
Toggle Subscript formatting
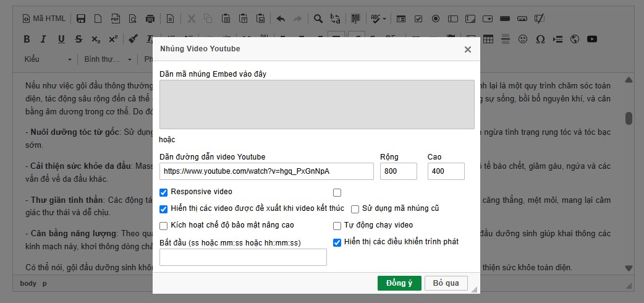[96, 39]
